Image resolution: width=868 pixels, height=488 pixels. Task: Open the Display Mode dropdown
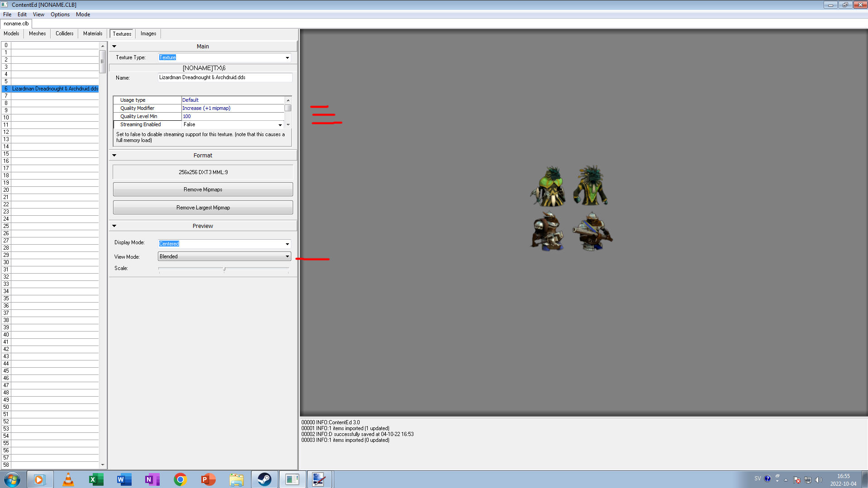click(x=287, y=244)
